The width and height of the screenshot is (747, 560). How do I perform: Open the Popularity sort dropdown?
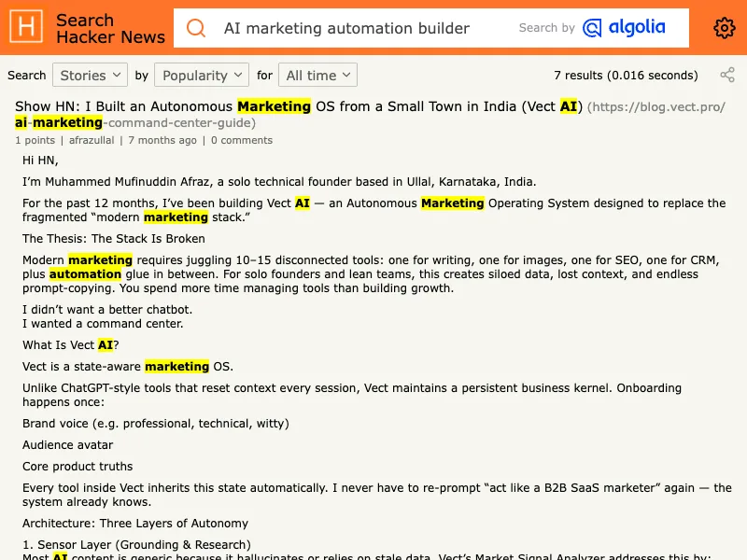pyautogui.click(x=202, y=76)
